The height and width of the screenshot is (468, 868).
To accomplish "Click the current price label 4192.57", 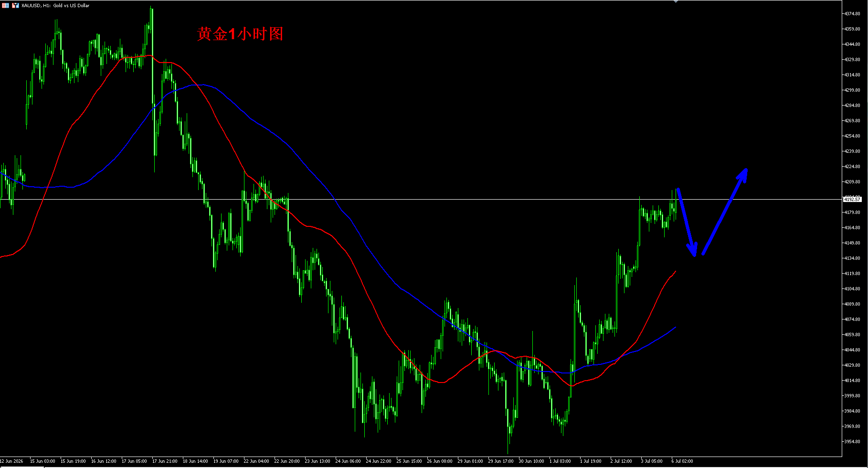I will 852,199.
